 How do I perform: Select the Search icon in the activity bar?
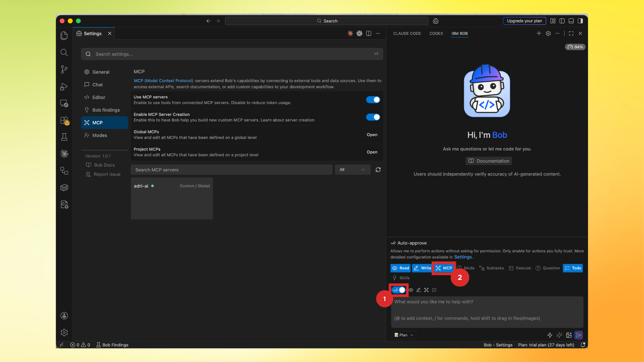tap(64, 53)
